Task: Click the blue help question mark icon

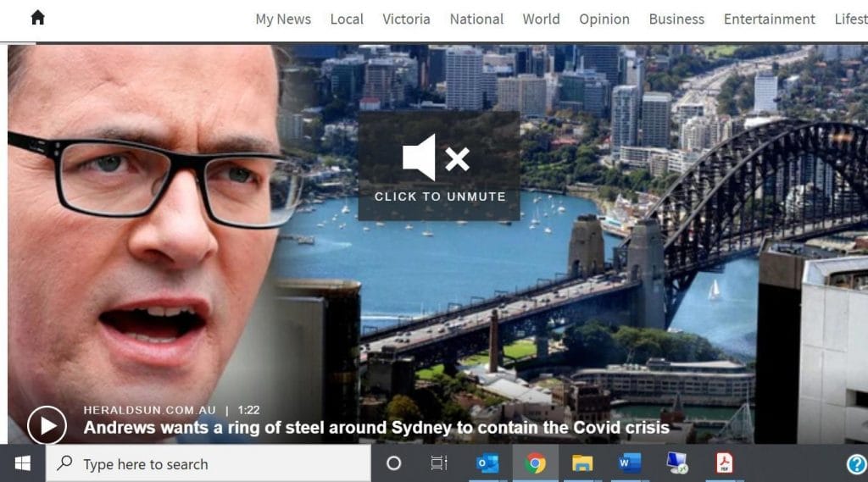Action: [x=856, y=463]
